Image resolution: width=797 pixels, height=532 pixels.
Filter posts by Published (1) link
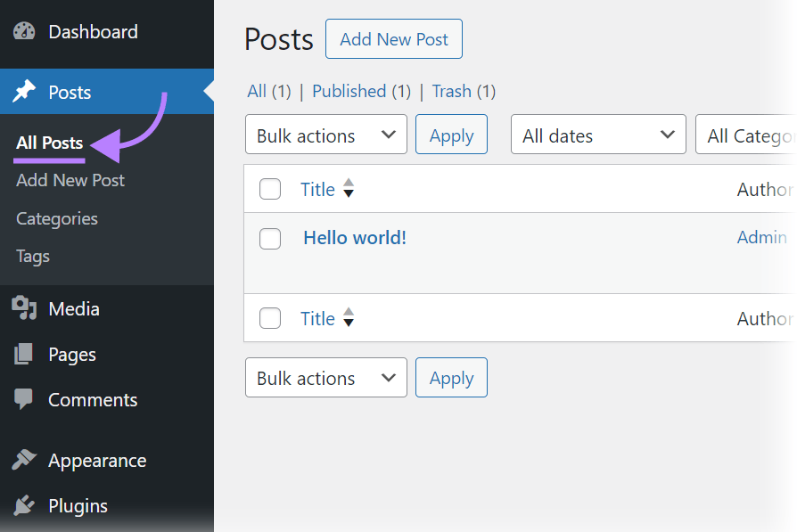click(361, 92)
